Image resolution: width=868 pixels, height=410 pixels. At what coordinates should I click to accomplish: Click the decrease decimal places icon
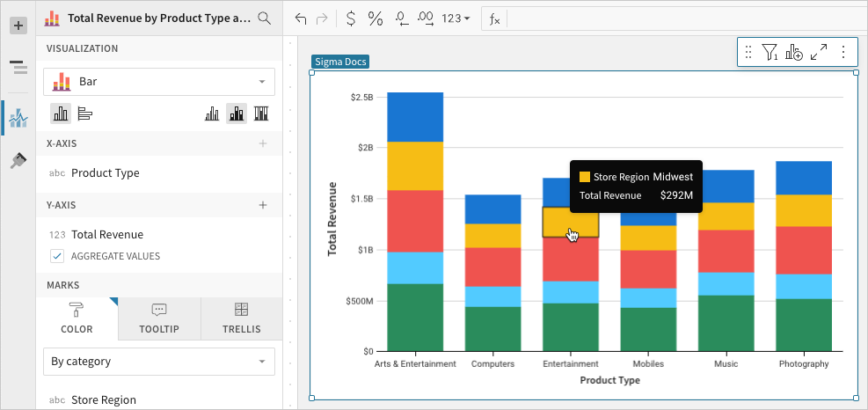401,18
